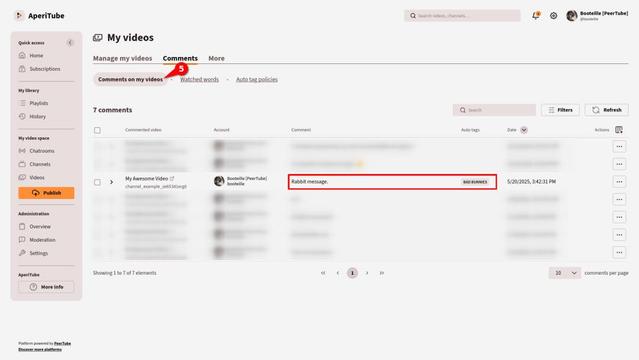Open Playlists in My library
This screenshot has height=360, width=639.
[x=34, y=103]
